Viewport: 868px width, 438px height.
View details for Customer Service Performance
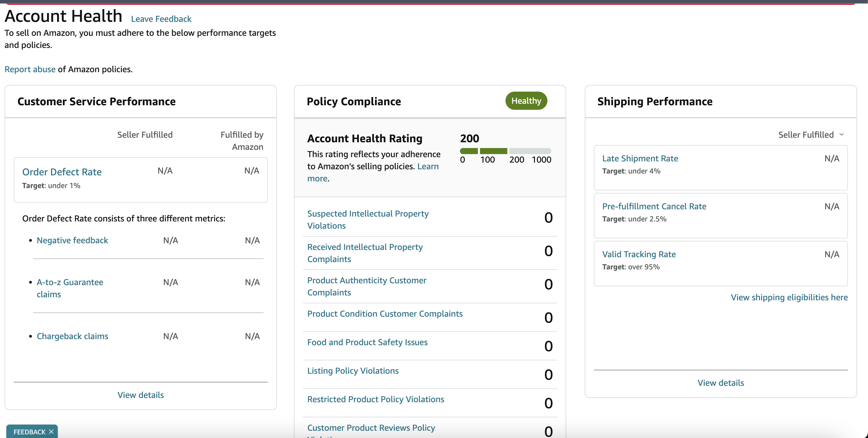[141, 395]
